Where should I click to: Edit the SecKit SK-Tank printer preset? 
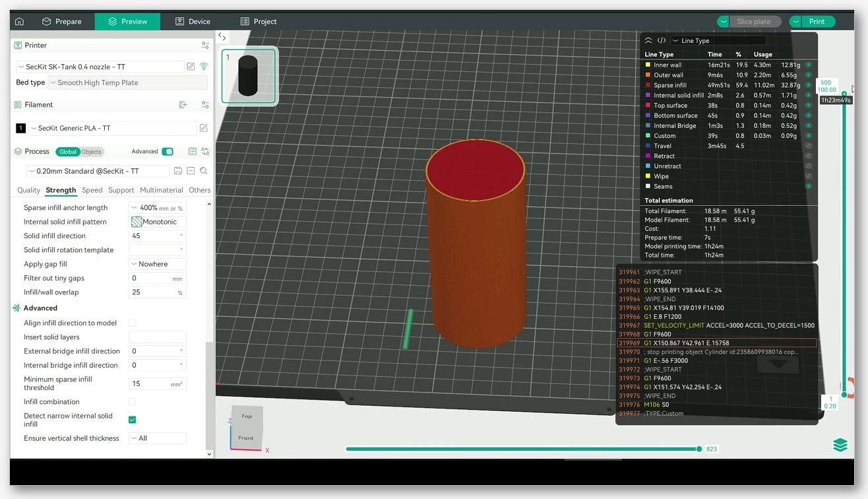click(191, 67)
